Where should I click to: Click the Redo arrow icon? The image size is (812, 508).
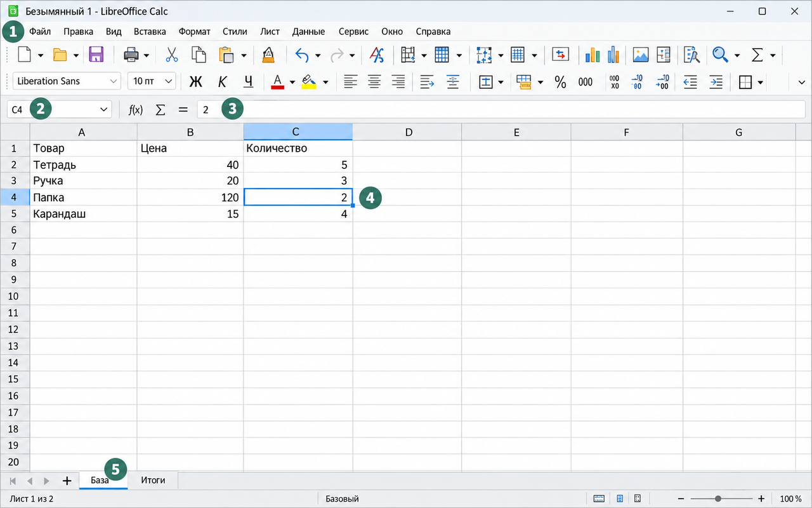coord(337,55)
